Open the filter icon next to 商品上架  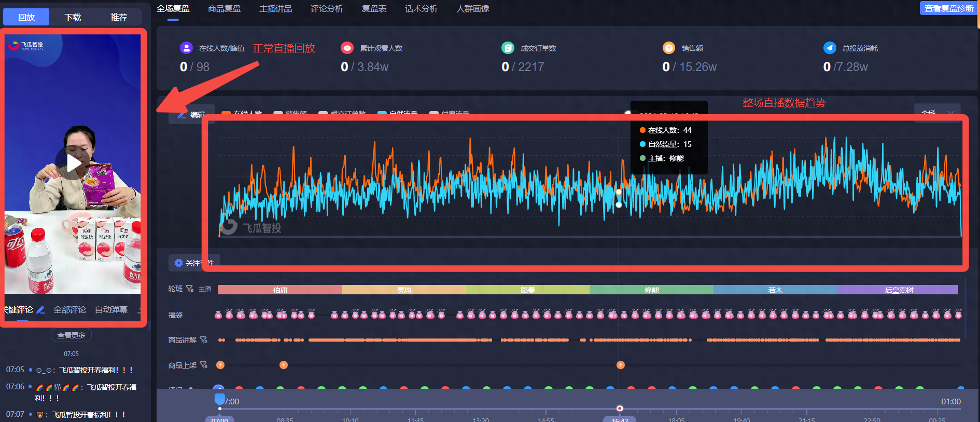pos(203,365)
